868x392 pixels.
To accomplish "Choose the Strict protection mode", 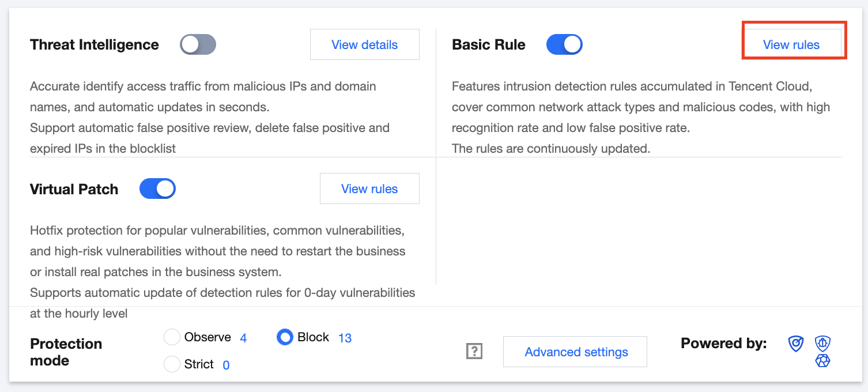I will tap(172, 364).
